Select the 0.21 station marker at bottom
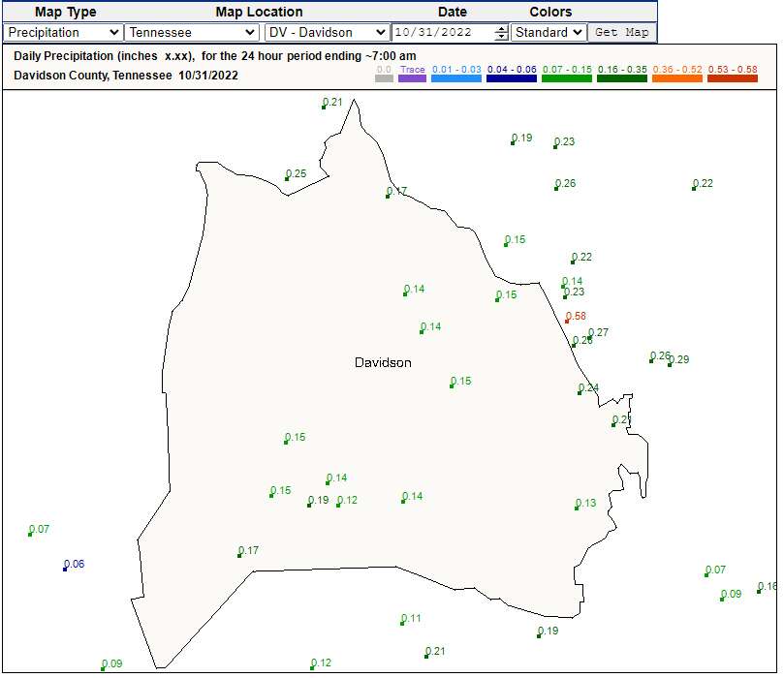Screen dimensions: 784x678 coord(426,657)
